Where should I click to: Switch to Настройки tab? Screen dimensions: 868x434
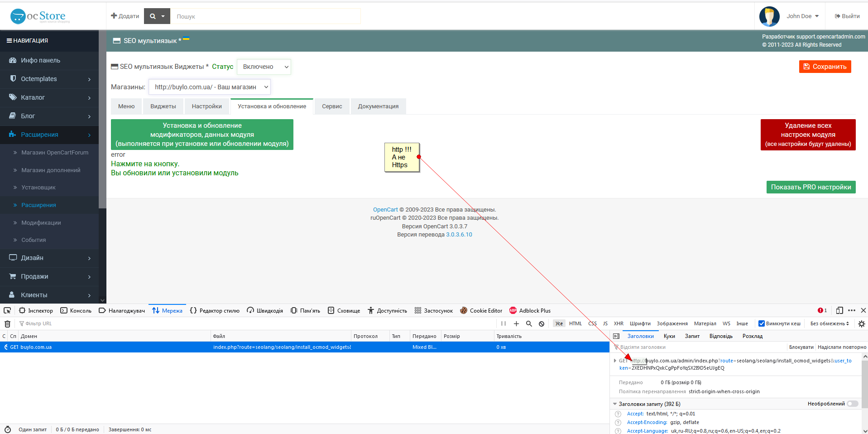pyautogui.click(x=206, y=106)
